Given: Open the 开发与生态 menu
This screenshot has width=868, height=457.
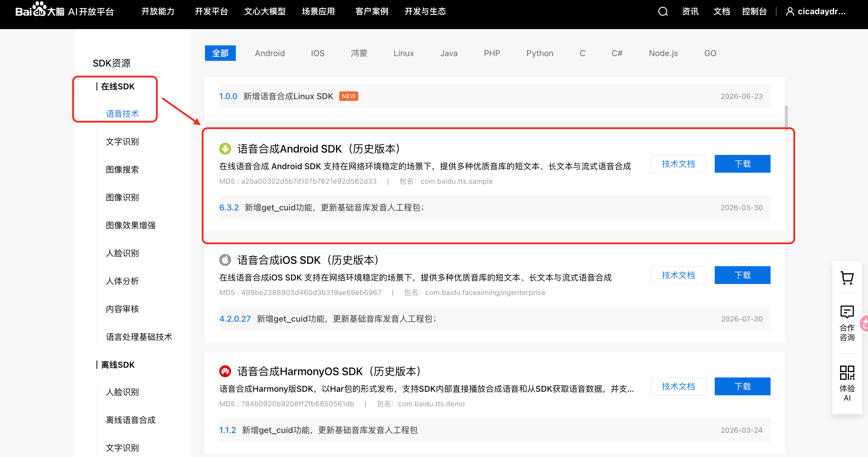Looking at the screenshot, I should tap(425, 12).
